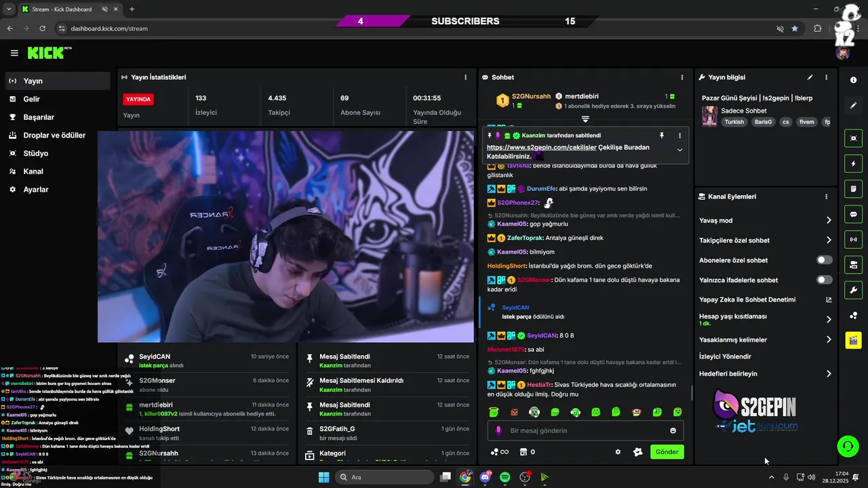868x488 pixels.
Task: Open Ayarlar settings in sidebar
Action: (57, 190)
